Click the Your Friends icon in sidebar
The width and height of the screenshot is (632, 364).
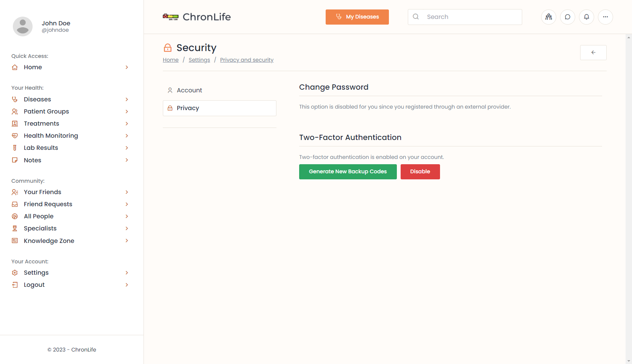tap(15, 192)
